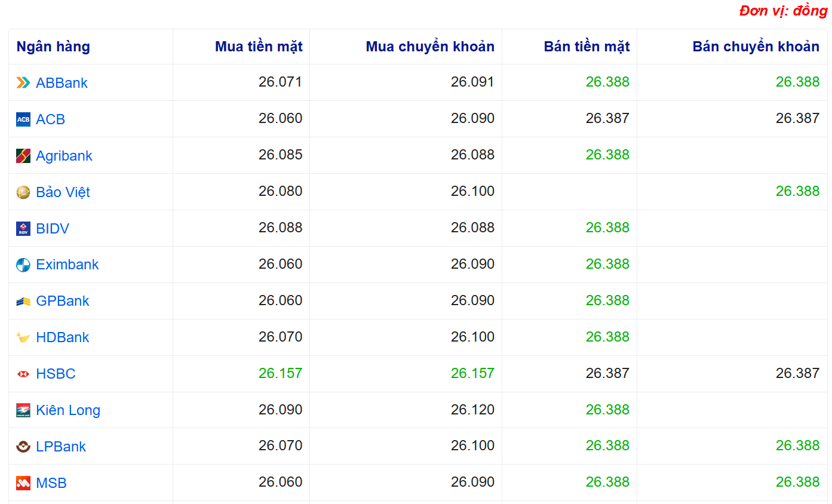Image resolution: width=832 pixels, height=504 pixels.
Task: Click the 'Mua tiền mặt' column header
Action: 259,47
